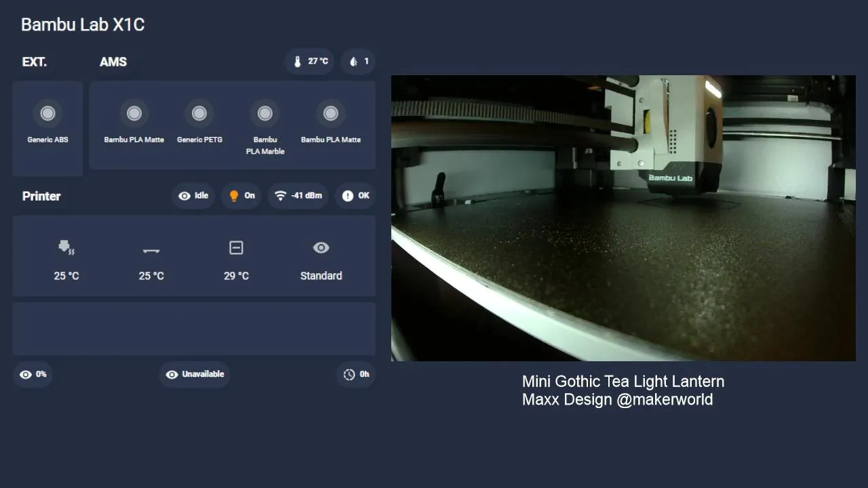This screenshot has width=868, height=488.
Task: Click the eye icon beside Unavailable
Action: (172, 374)
